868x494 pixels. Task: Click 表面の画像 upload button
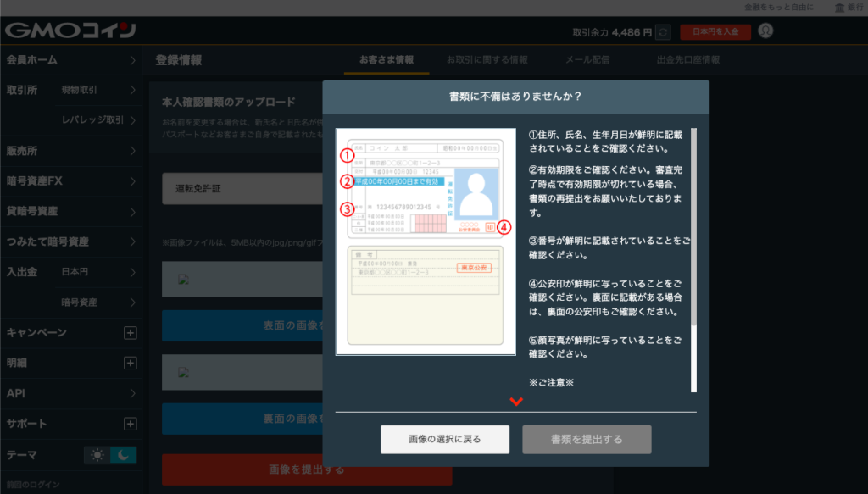click(x=242, y=326)
